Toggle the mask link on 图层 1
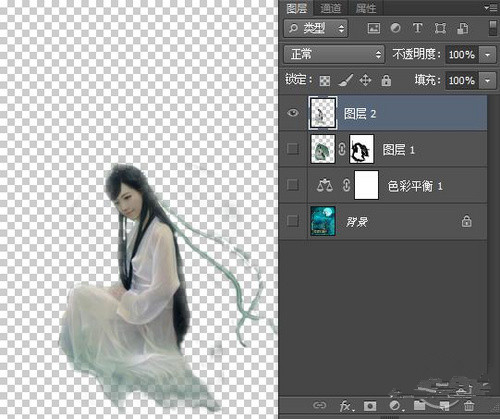 click(x=342, y=149)
